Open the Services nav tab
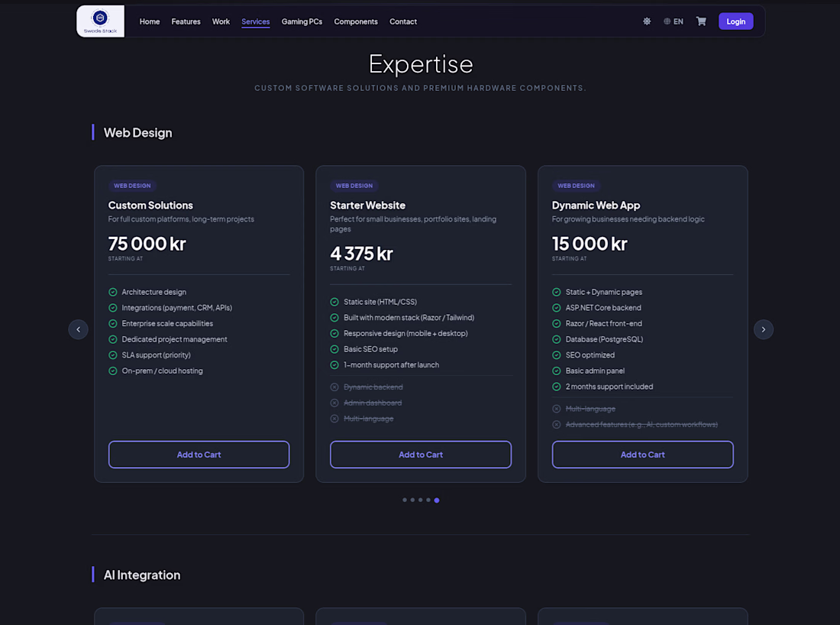The height and width of the screenshot is (625, 840). pos(256,21)
